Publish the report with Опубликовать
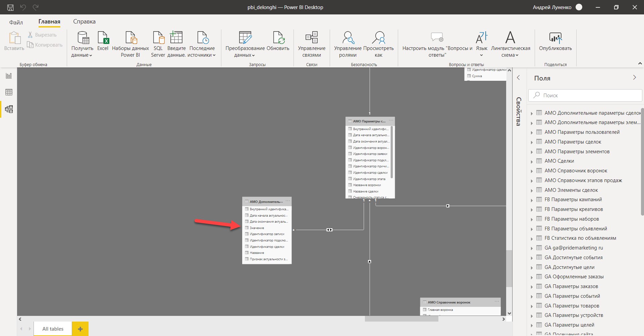Screen dimensions: 644x336 click(x=555, y=41)
